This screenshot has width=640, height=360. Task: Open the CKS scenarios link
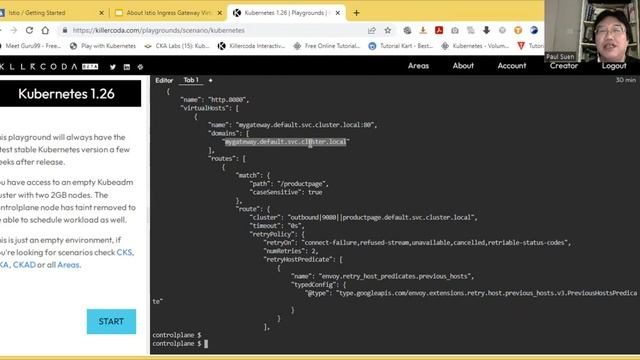click(x=124, y=252)
